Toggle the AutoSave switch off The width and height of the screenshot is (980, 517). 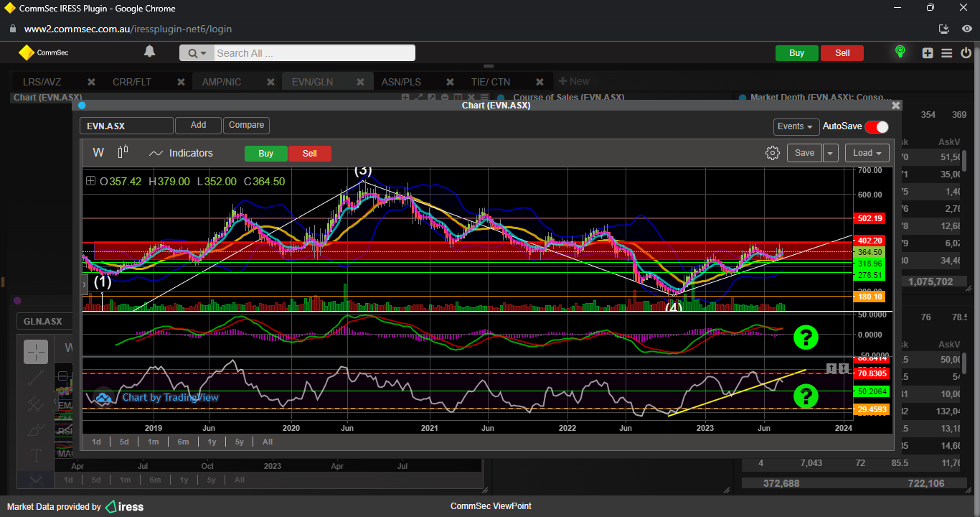(x=876, y=127)
